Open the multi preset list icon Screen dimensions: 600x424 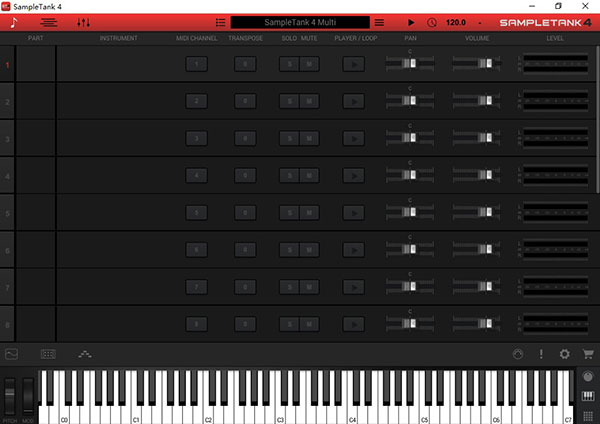220,23
